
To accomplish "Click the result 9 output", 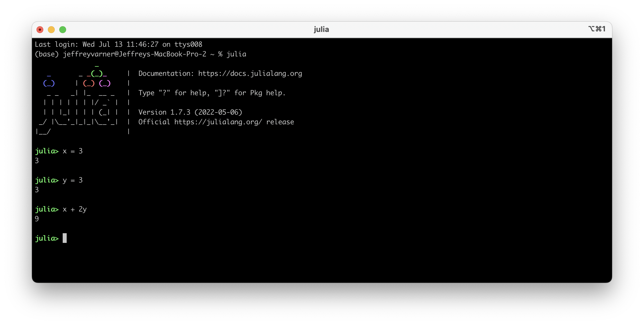I will coord(37,219).
